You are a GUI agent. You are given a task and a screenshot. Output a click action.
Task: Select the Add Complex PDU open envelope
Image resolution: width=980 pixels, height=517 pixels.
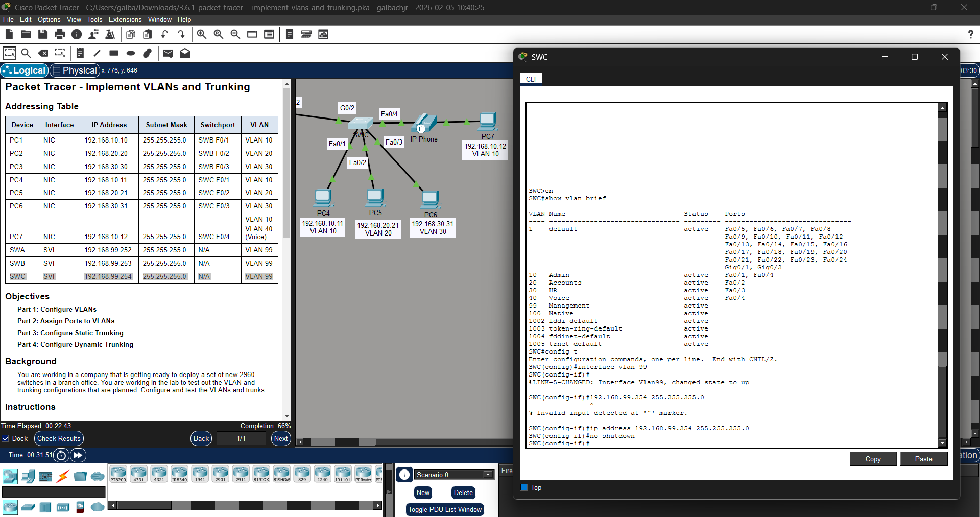(185, 53)
